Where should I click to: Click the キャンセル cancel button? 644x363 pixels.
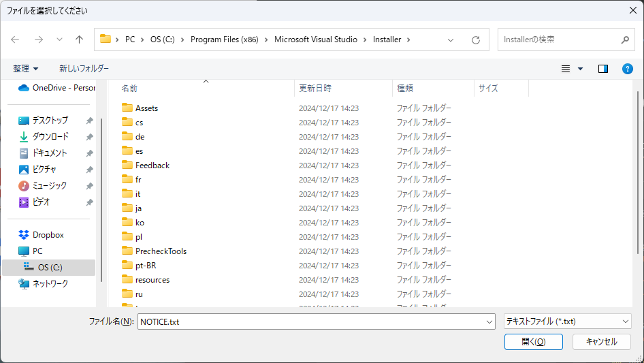(x=601, y=342)
